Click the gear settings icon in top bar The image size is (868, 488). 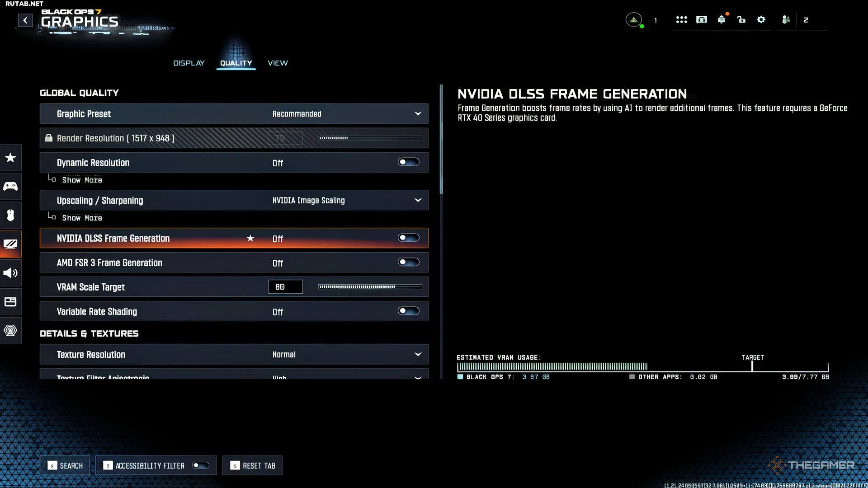[761, 19]
